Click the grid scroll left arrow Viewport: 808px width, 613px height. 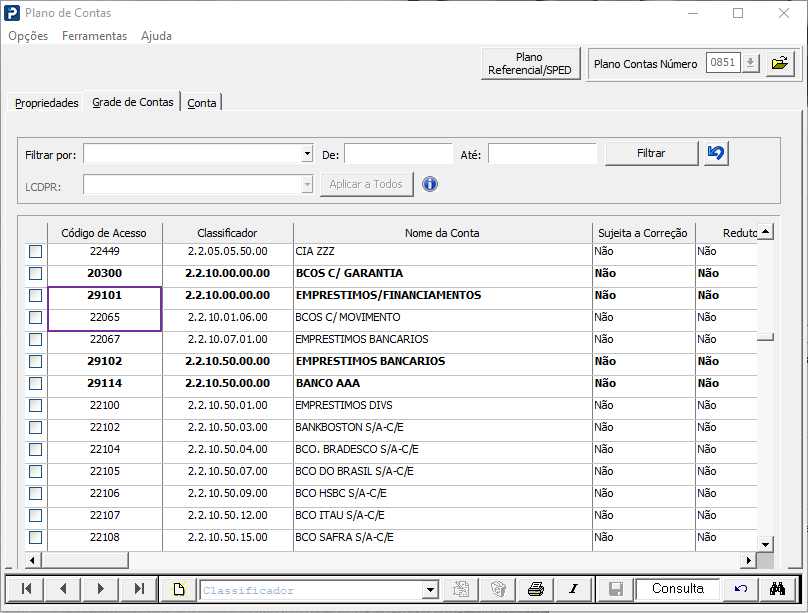(x=32, y=560)
